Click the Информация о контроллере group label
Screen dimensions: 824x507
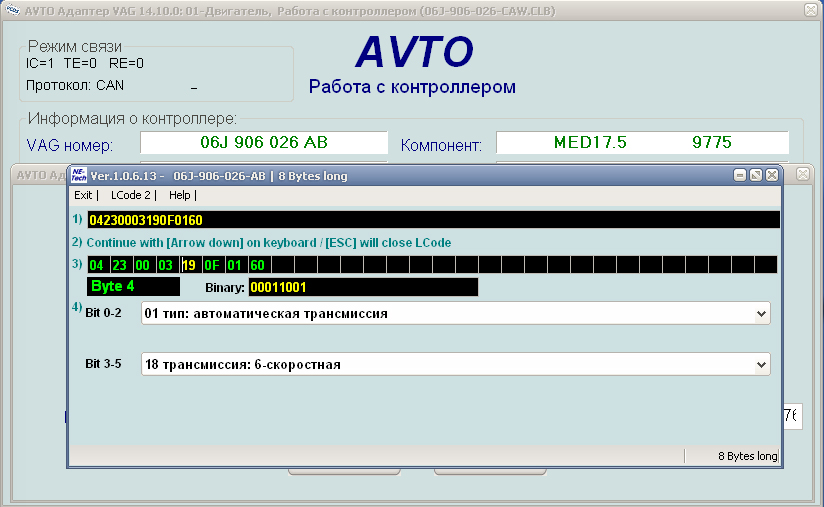[132, 119]
